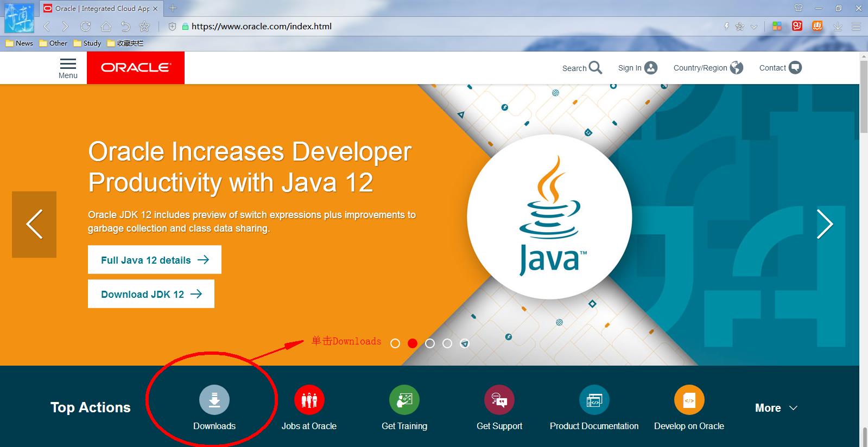Open the 收藏夹栏 bookmarks folder
The height and width of the screenshot is (447, 868).
click(x=125, y=43)
